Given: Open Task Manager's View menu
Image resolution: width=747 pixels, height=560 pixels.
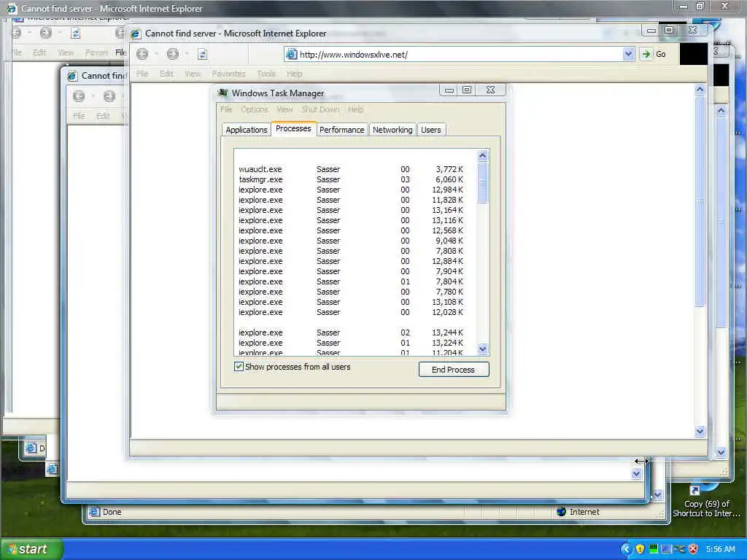Looking at the screenshot, I should 285,109.
